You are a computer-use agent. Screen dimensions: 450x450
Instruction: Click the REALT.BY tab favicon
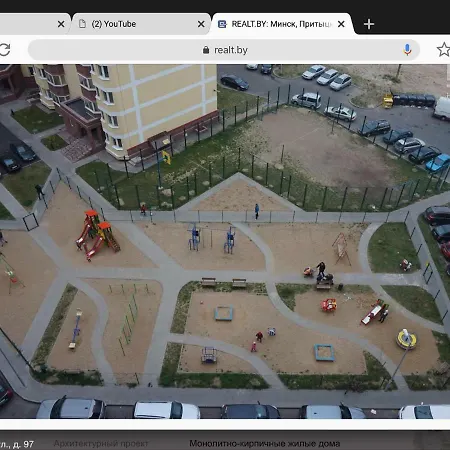point(222,24)
